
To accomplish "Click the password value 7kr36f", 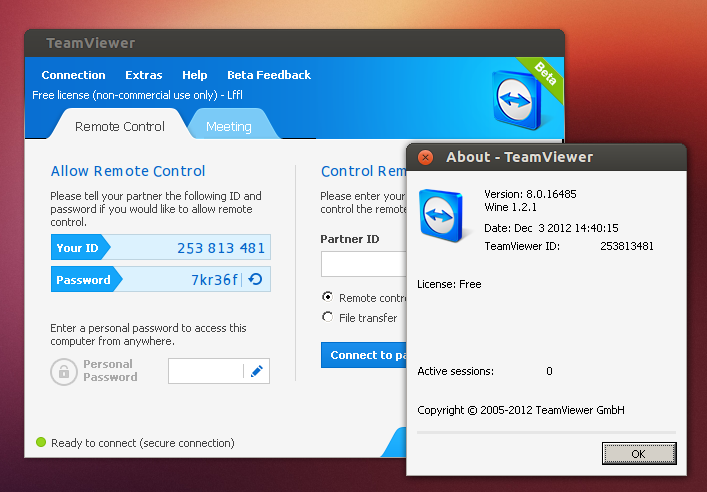I will [x=215, y=280].
